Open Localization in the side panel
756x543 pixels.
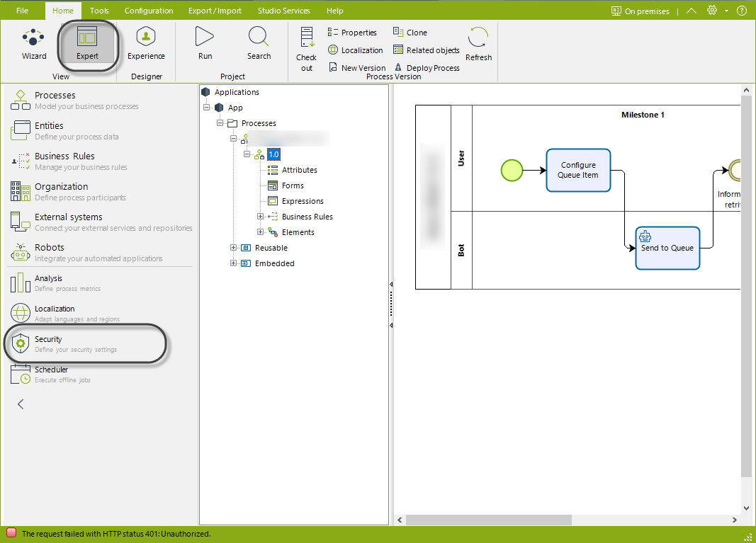tap(64, 313)
